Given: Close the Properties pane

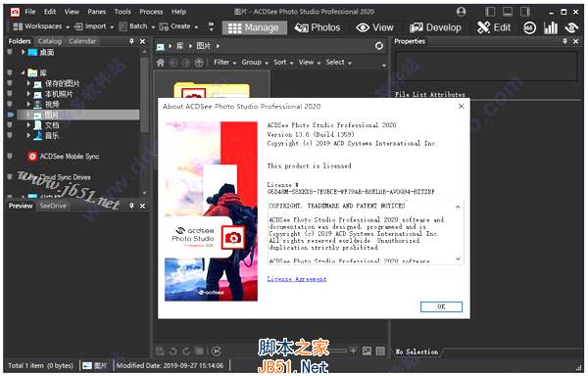Looking at the screenshot, I should click(575, 41).
